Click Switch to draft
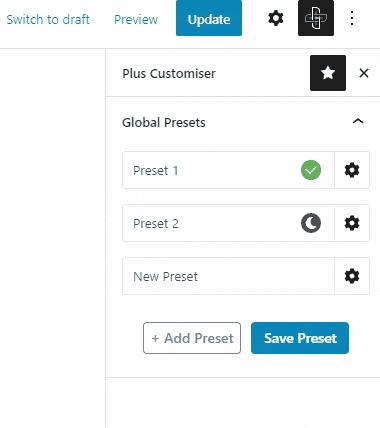Screen dimensions: 380x428 coord(48,19)
